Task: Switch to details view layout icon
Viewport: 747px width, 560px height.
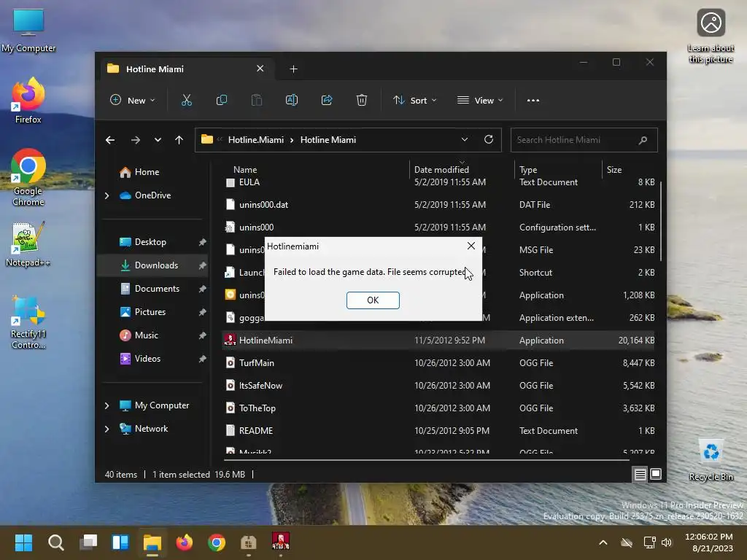Action: click(x=640, y=474)
